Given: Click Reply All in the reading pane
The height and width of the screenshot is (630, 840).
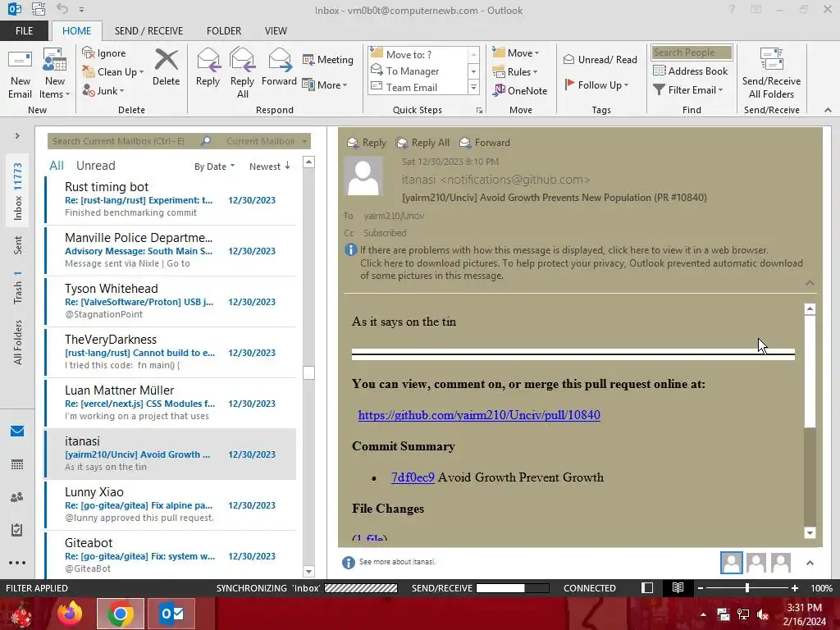Looking at the screenshot, I should click(x=422, y=143).
